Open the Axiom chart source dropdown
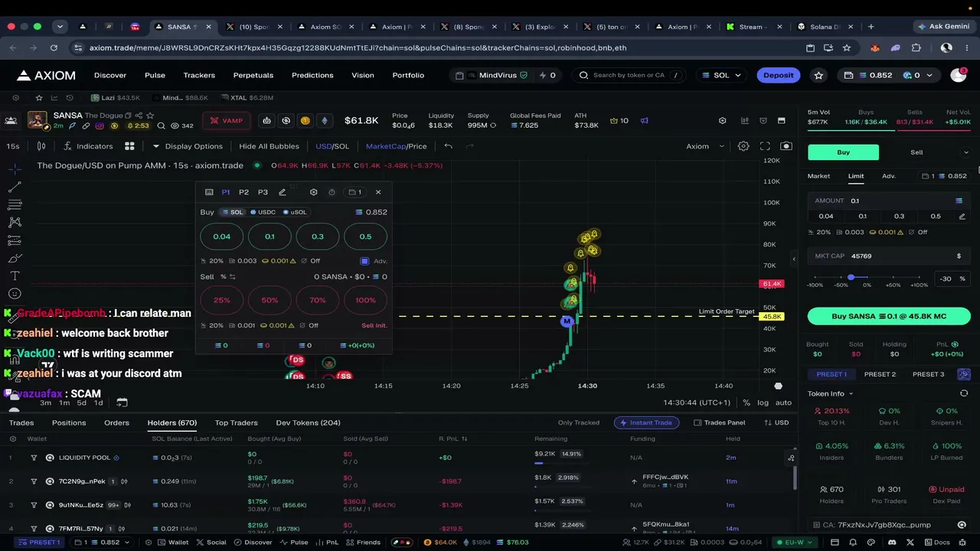980x551 pixels. [705, 146]
